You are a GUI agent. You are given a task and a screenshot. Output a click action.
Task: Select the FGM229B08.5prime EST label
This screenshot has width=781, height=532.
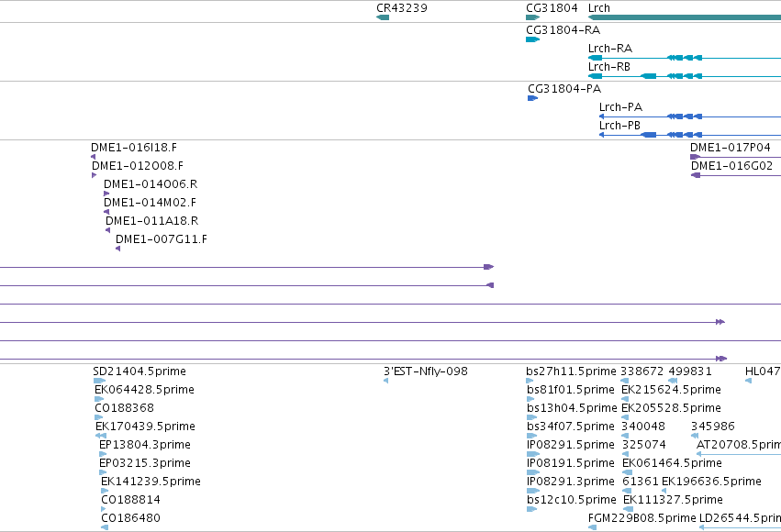642,517
